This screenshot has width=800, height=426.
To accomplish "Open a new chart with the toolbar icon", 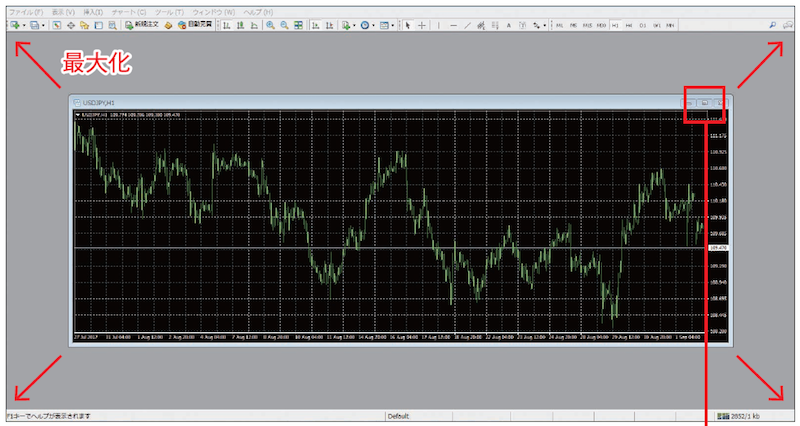I will coord(14,25).
